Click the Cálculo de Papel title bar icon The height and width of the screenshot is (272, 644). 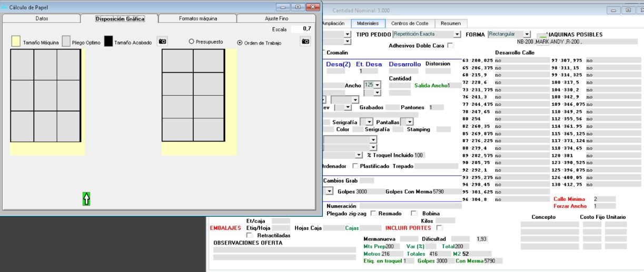(5, 7)
